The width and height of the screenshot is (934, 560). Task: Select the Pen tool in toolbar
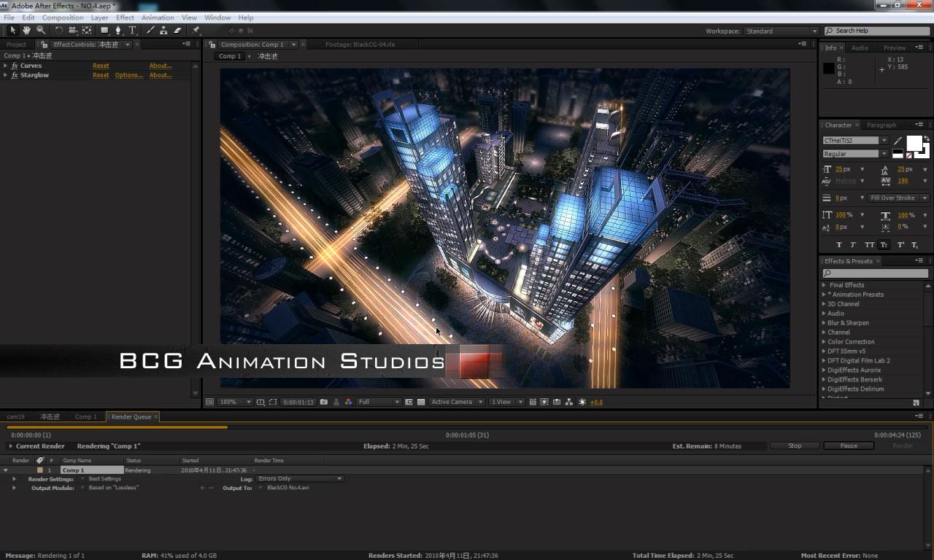tap(118, 31)
